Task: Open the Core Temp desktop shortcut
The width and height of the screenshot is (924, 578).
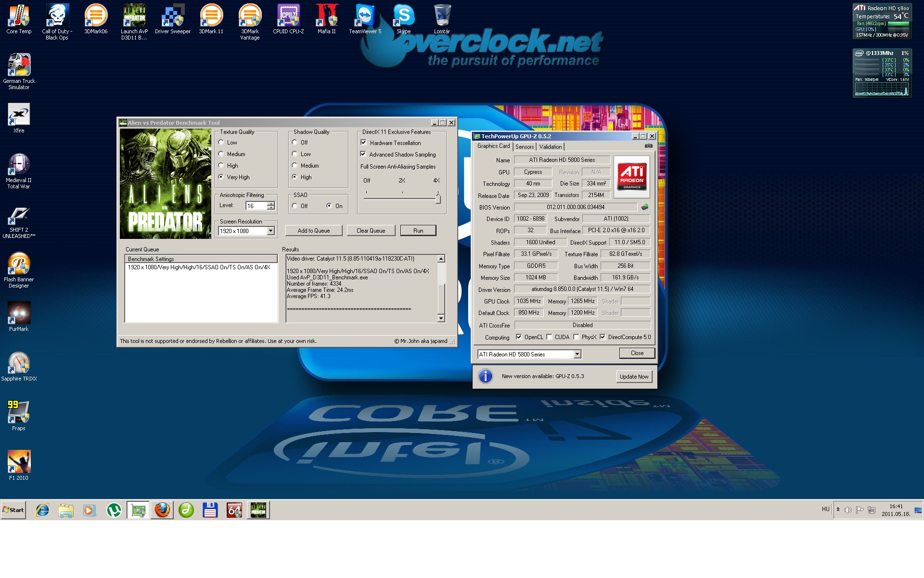Action: [19, 19]
